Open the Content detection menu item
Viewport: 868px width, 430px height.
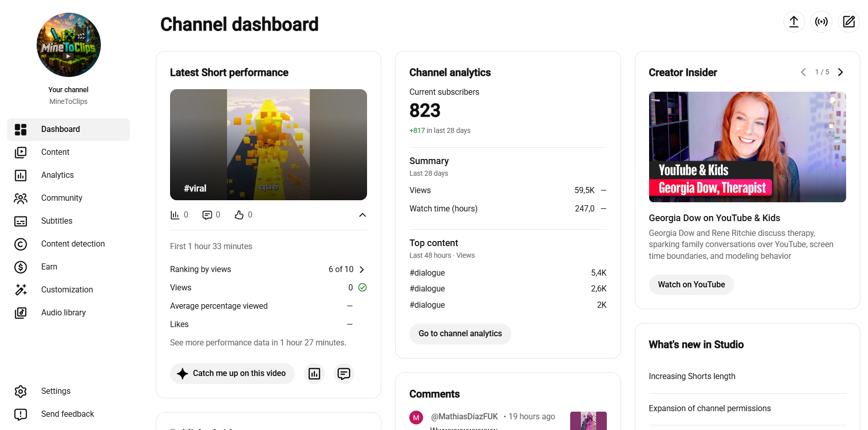tap(69, 244)
